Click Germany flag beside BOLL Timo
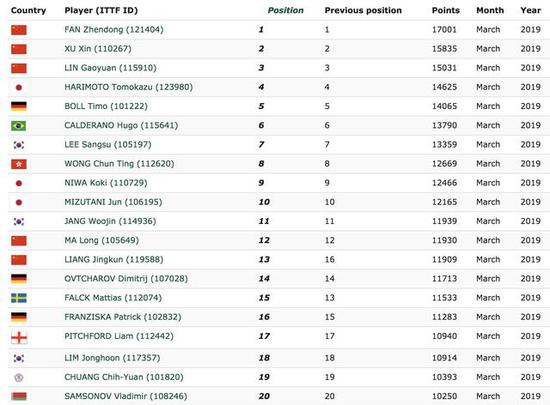The height and width of the screenshot is (405, 550). point(19,106)
